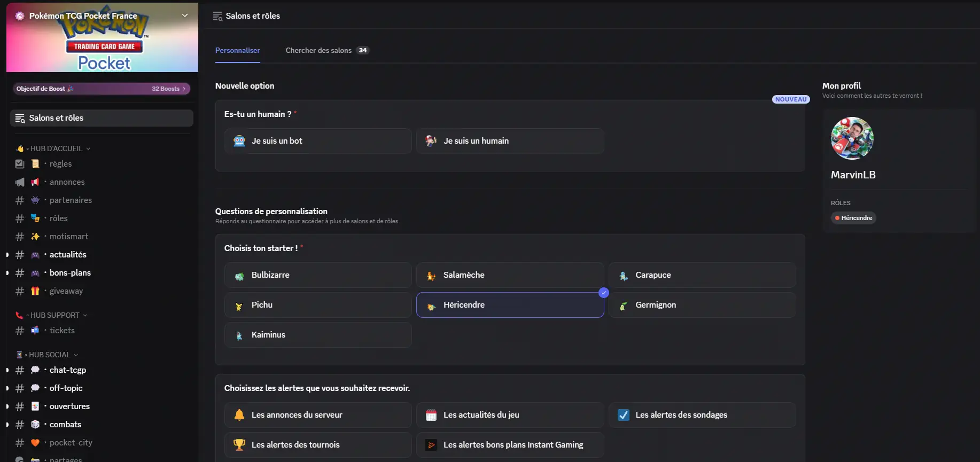This screenshot has width=980, height=462.
Task: Collapse the HUB D'ACCUEIL category
Action: pos(56,148)
